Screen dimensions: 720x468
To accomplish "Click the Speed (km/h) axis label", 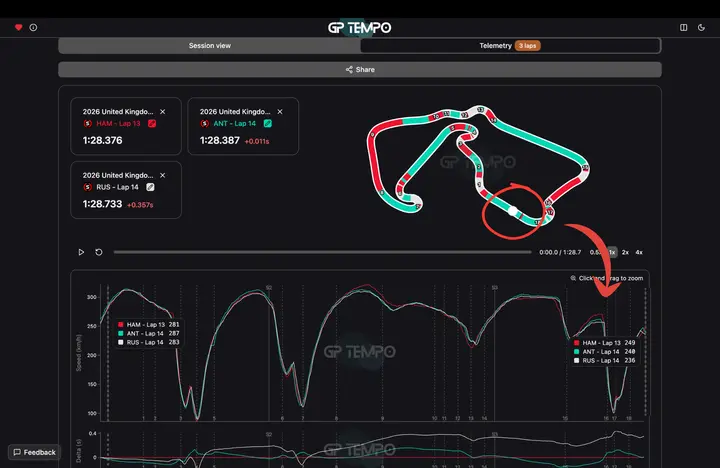I will 79,353.
